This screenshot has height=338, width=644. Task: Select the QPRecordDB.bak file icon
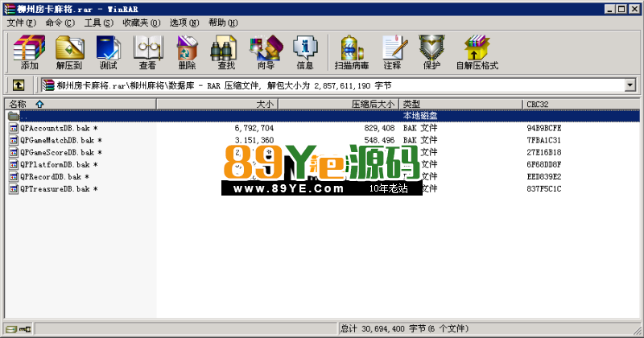(14, 176)
